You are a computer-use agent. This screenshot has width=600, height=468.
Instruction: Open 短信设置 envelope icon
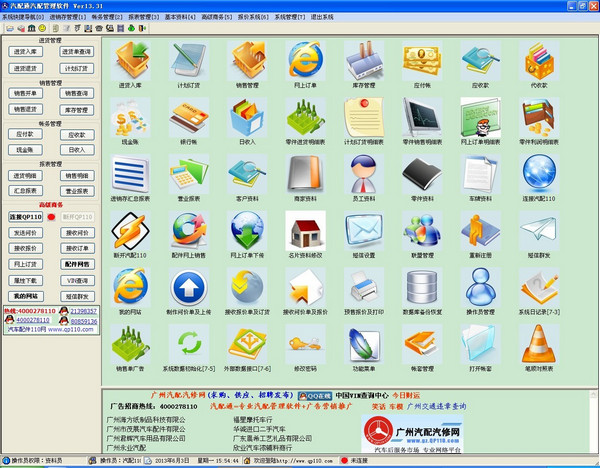coord(364,231)
